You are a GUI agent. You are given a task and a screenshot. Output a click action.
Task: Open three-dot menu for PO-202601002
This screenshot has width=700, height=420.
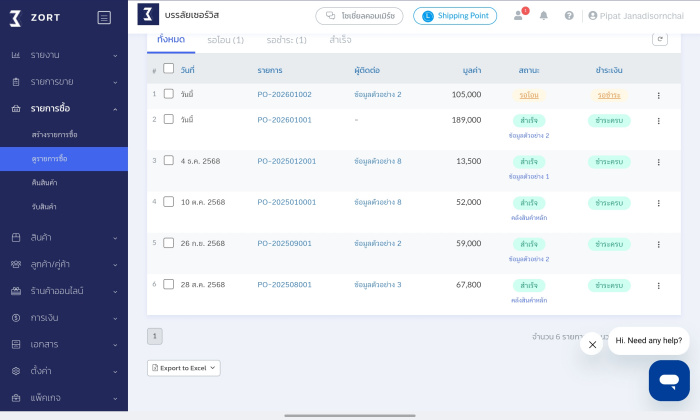pyautogui.click(x=658, y=95)
